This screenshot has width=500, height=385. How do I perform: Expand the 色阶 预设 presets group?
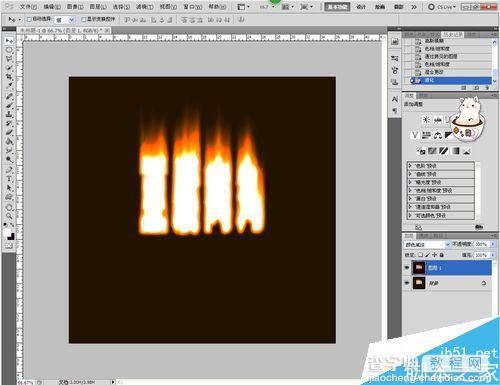(440, 166)
